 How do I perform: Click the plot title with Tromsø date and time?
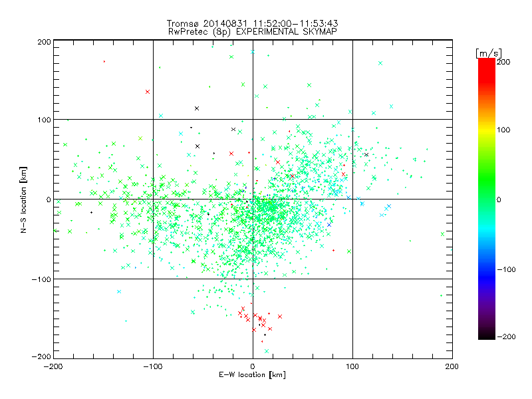[x=252, y=23]
